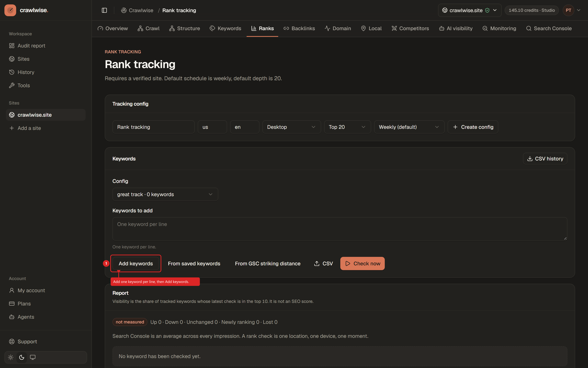
Task: Click the History clock icon
Action: point(12,72)
